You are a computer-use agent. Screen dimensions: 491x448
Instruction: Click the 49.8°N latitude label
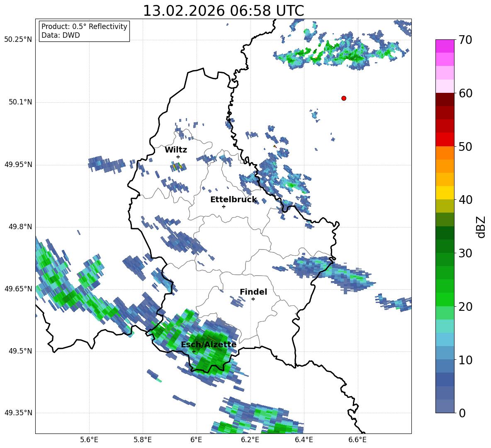pyautogui.click(x=20, y=227)
